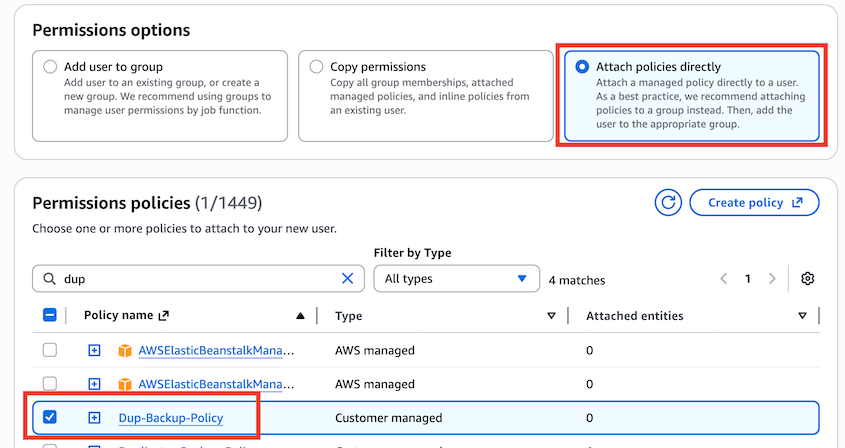Open the Create policy page

pos(754,203)
